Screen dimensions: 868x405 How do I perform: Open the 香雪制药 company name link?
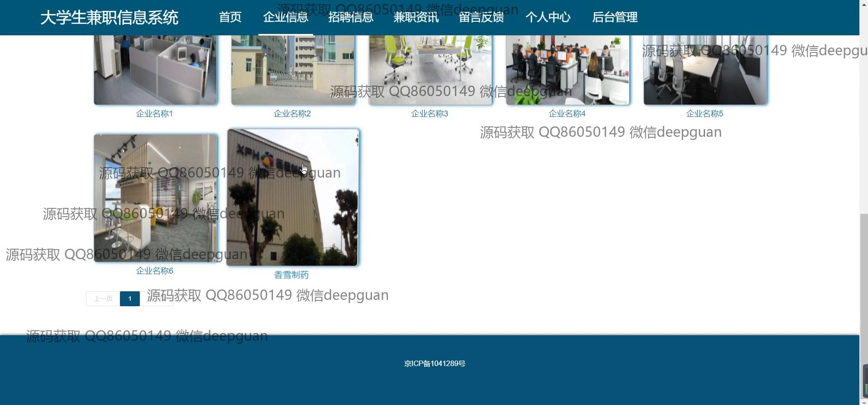tap(291, 275)
